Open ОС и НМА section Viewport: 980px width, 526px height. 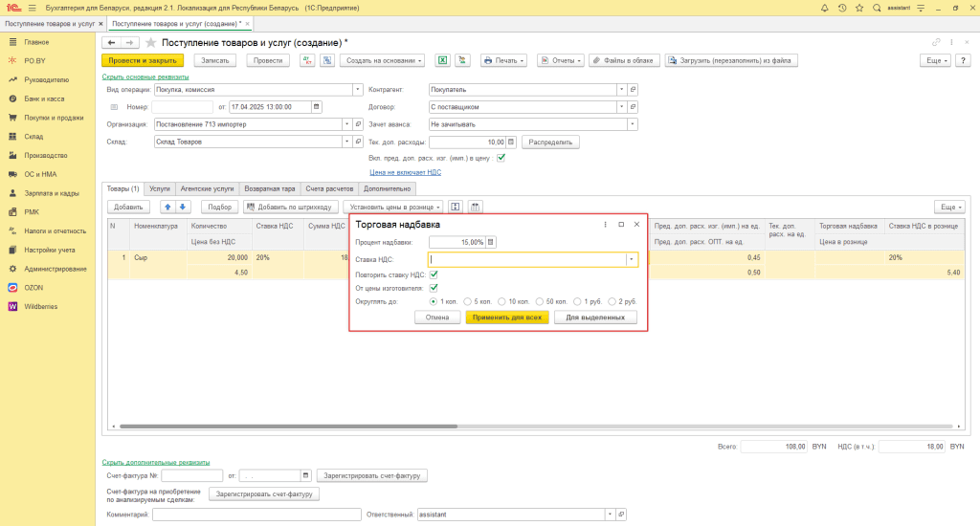coord(40,174)
